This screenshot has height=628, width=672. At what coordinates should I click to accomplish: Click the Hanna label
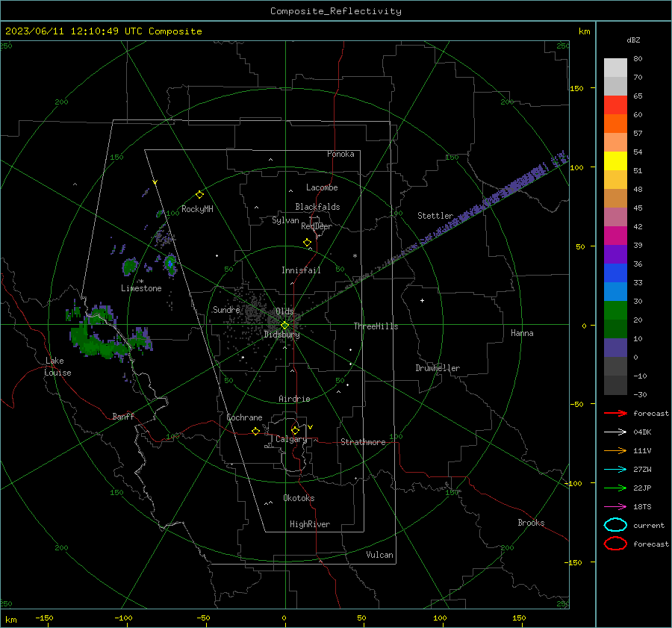point(522,333)
